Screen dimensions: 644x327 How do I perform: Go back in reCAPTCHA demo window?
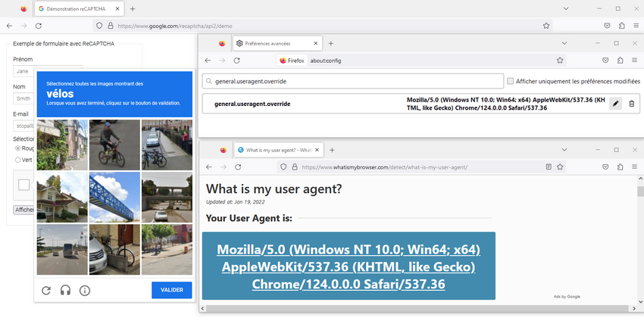[9, 26]
